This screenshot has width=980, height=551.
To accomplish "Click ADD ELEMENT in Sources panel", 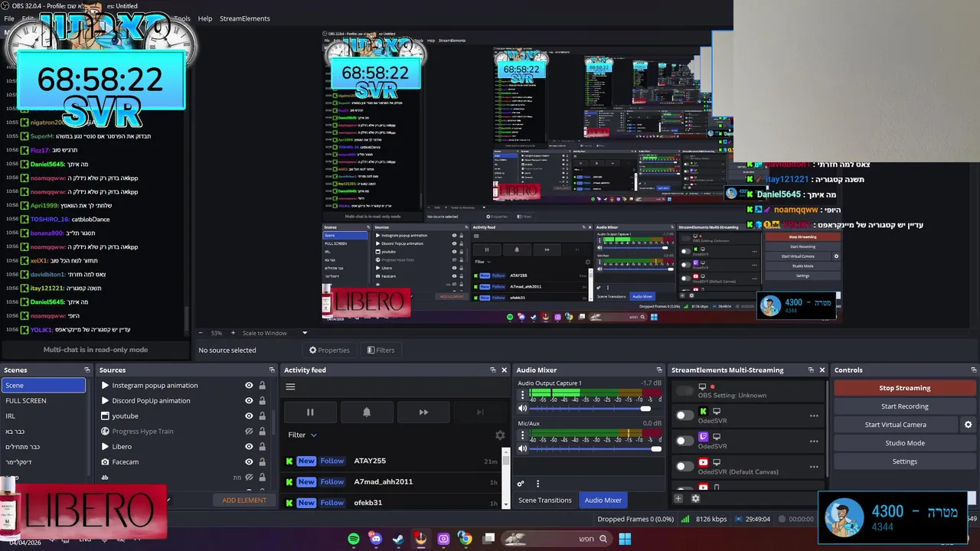I will pos(244,500).
